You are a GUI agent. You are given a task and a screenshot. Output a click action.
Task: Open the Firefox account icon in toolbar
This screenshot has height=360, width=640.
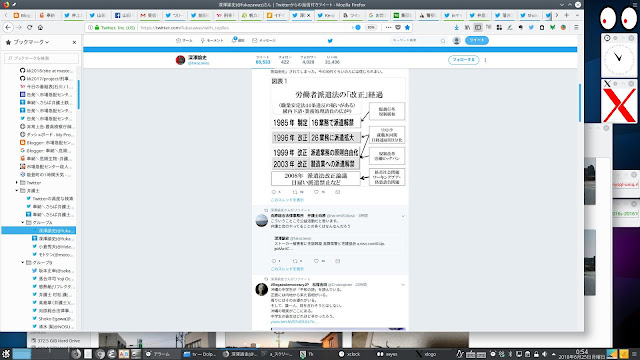point(563,27)
